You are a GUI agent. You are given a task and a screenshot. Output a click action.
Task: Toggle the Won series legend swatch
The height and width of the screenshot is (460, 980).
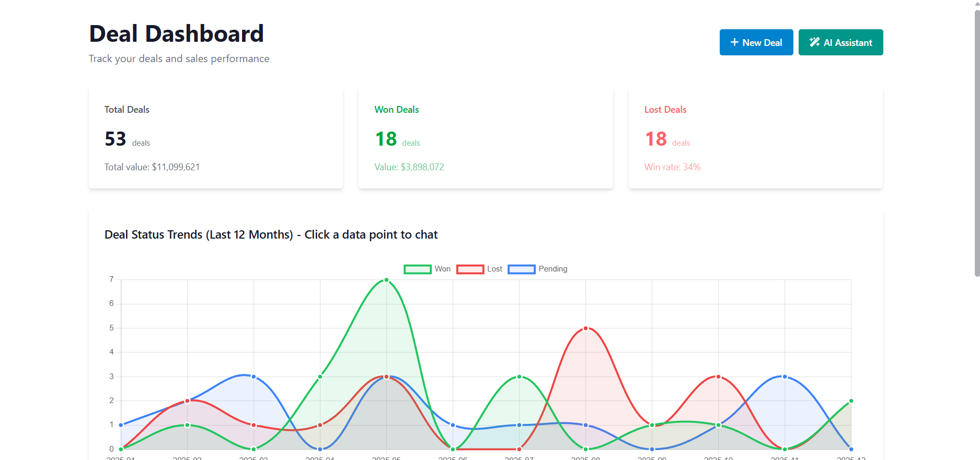(417, 269)
